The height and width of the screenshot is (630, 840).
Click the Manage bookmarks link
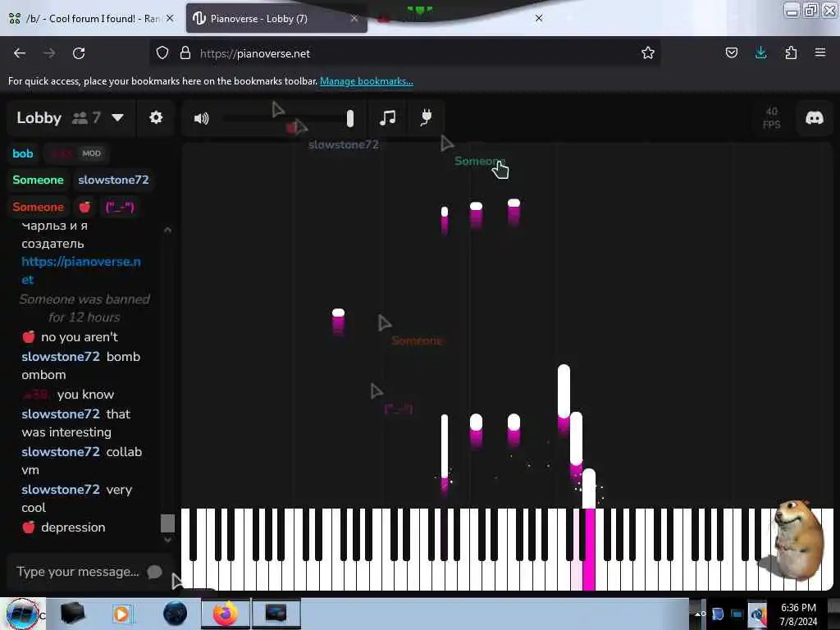tap(367, 81)
